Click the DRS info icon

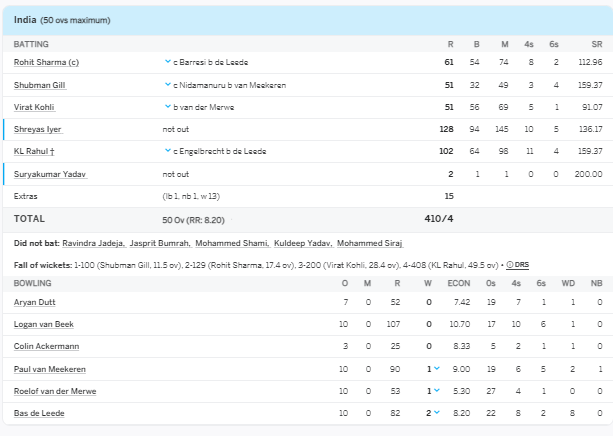click(510, 265)
